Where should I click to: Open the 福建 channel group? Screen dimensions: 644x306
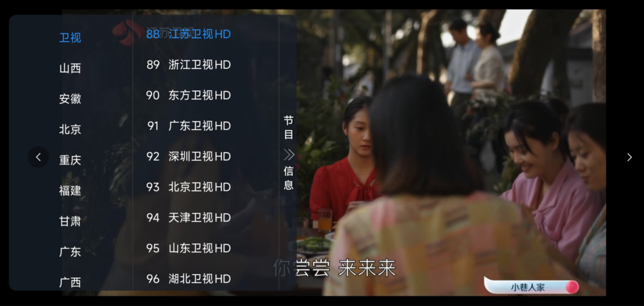point(70,191)
